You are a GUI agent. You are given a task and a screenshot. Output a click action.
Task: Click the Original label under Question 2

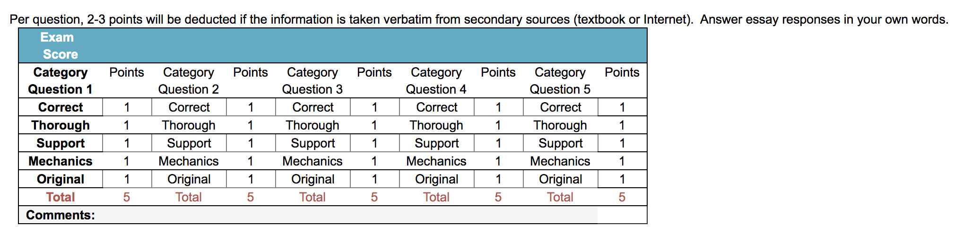click(189, 179)
